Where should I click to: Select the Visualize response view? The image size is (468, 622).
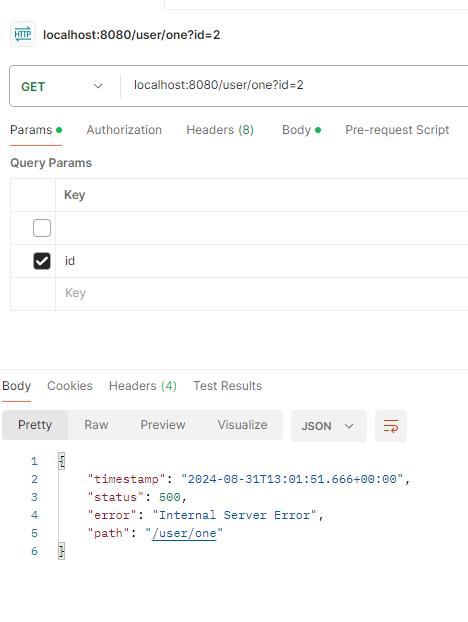tap(242, 425)
